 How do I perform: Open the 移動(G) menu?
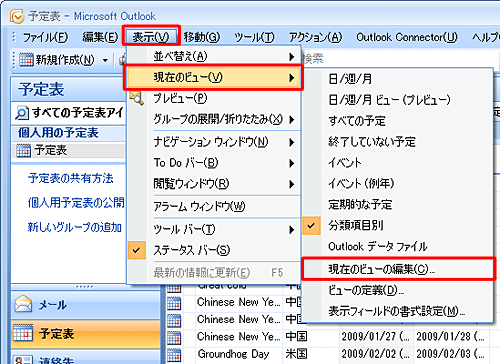click(x=202, y=37)
